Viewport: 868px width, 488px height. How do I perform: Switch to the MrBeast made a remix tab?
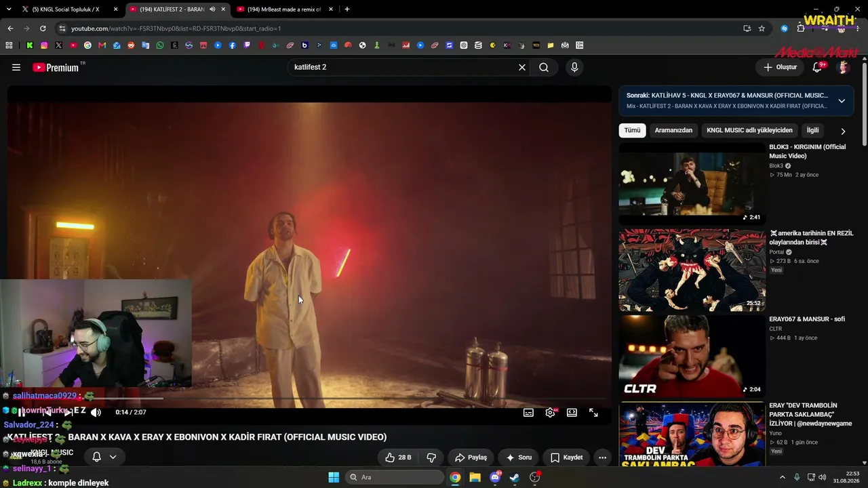coord(284,9)
